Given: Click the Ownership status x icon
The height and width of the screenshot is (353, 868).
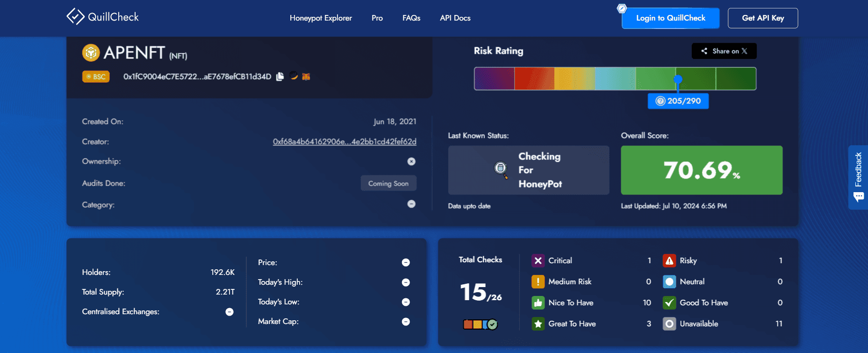Looking at the screenshot, I should (411, 161).
